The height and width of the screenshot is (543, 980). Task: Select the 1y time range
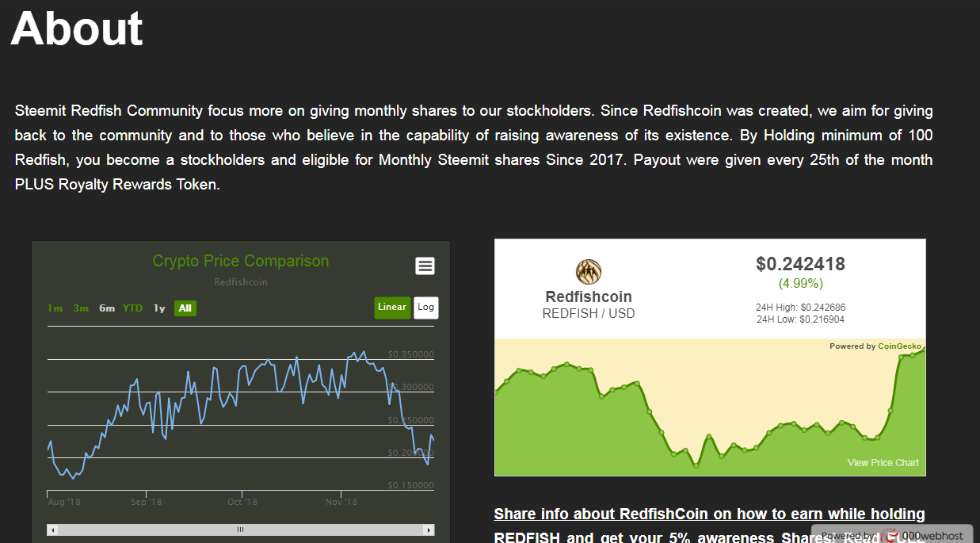159,308
